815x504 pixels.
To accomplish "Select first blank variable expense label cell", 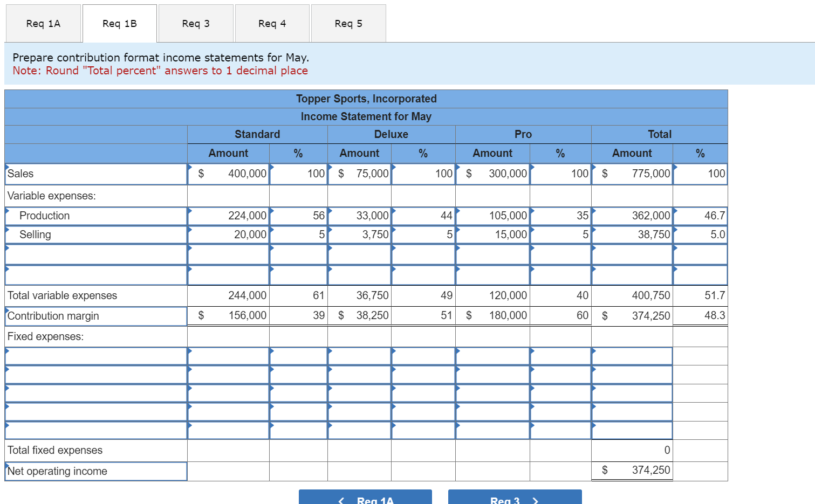I will (x=96, y=254).
